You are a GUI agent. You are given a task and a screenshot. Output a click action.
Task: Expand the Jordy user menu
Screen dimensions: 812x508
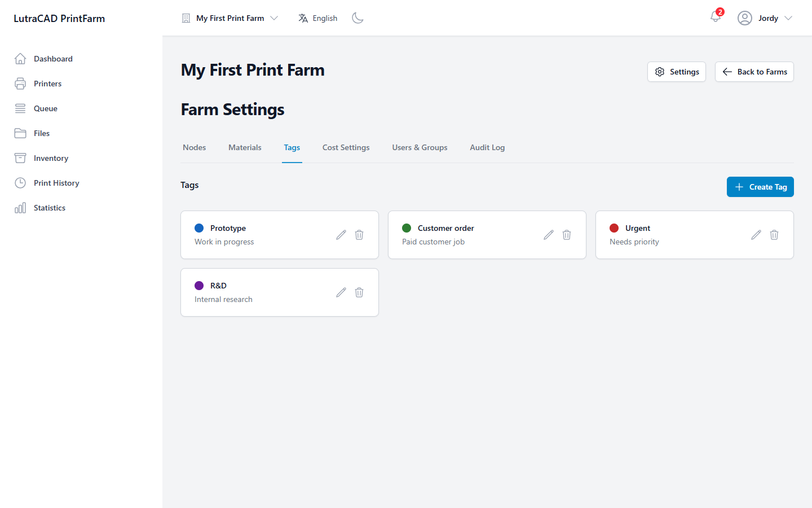click(x=765, y=18)
